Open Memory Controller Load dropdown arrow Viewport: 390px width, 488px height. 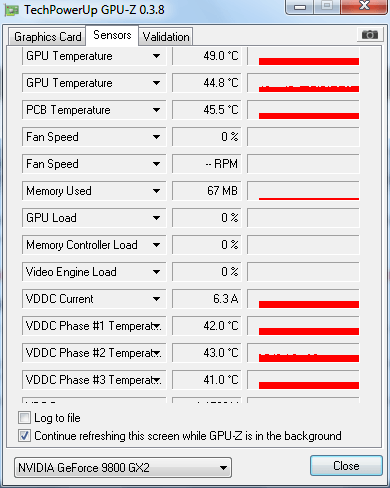point(156,245)
